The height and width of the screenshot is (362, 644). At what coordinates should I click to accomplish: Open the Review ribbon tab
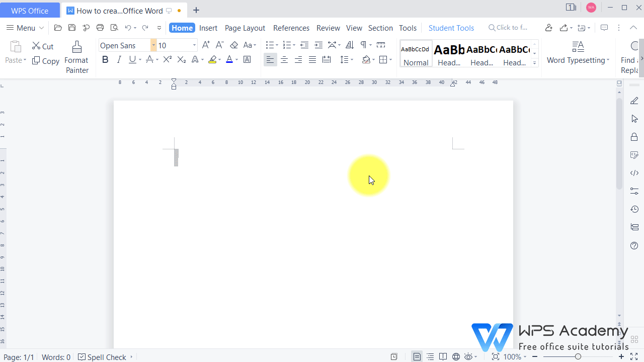click(328, 28)
